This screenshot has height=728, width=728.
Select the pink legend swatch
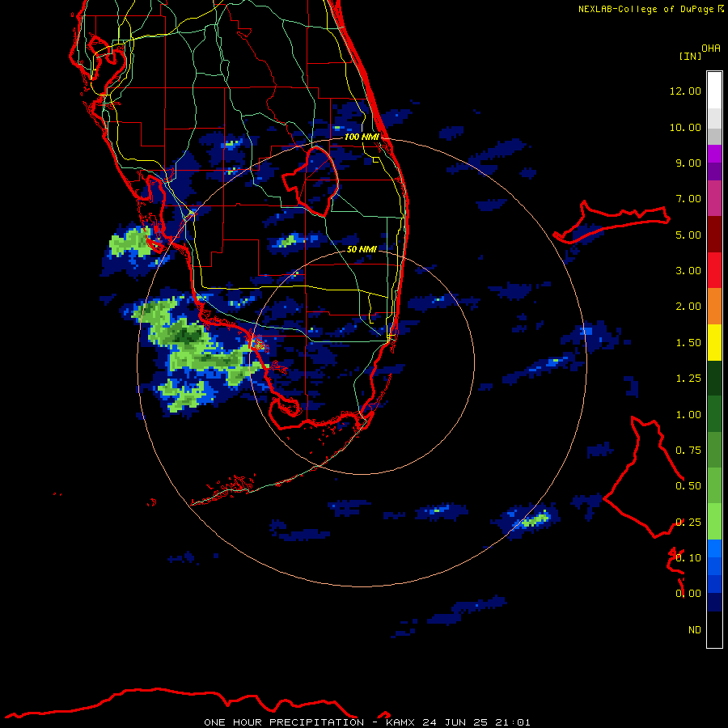[714, 198]
